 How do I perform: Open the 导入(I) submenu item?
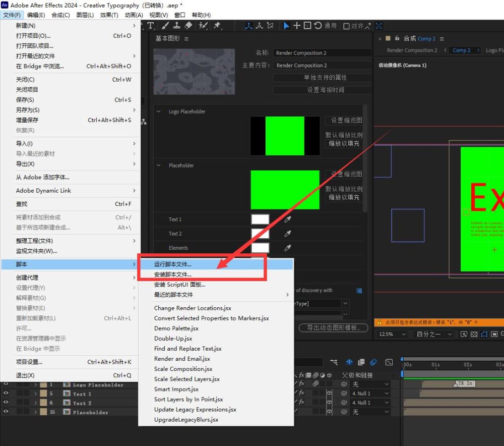[x=71, y=143]
